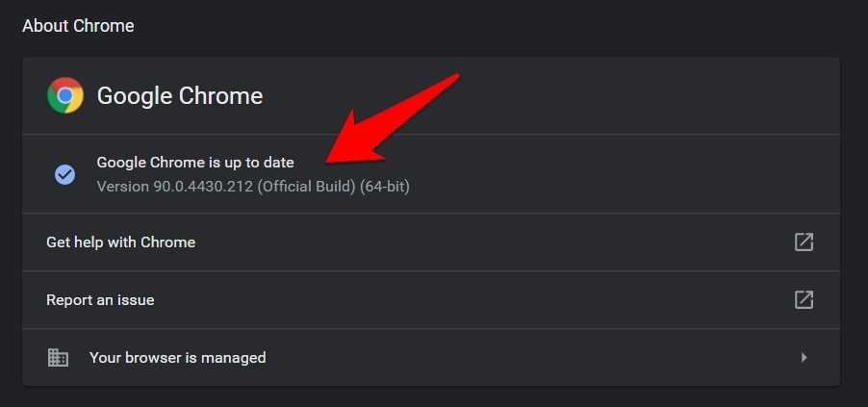Click the Google Chrome logo icon
The image size is (868, 407).
click(65, 95)
